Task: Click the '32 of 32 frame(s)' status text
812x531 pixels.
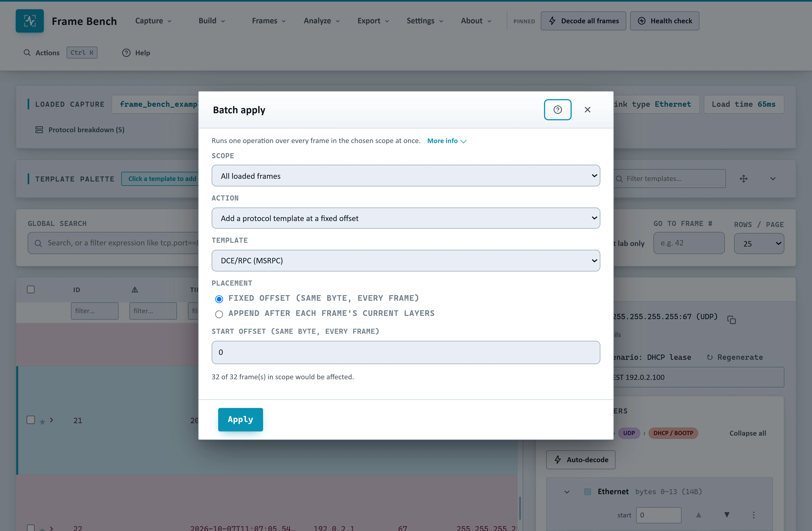Action: 283,377
